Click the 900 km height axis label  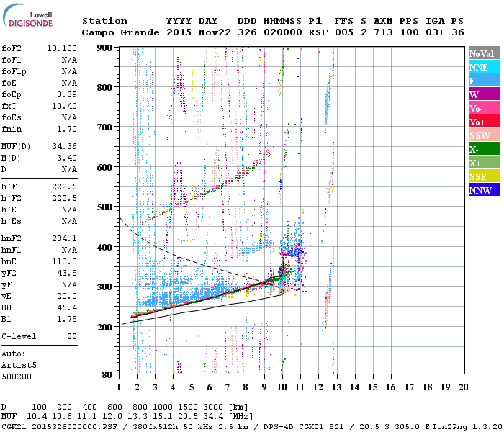[104, 48]
